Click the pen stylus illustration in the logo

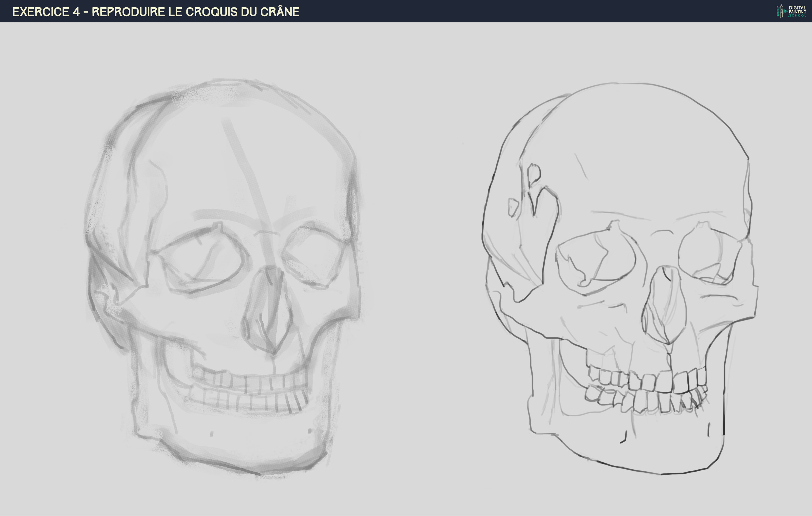[781, 11]
